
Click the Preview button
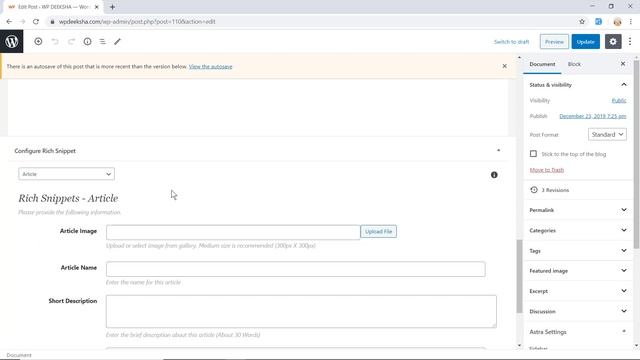554,42
